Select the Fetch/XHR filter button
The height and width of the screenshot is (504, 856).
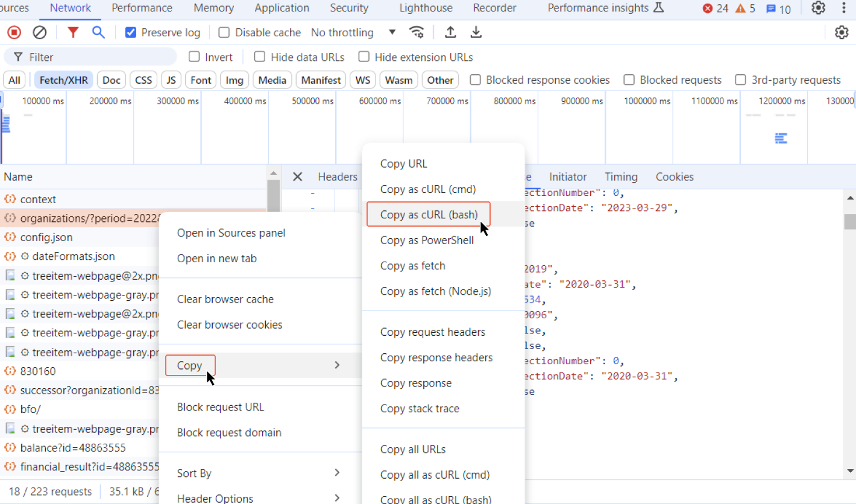pos(63,80)
